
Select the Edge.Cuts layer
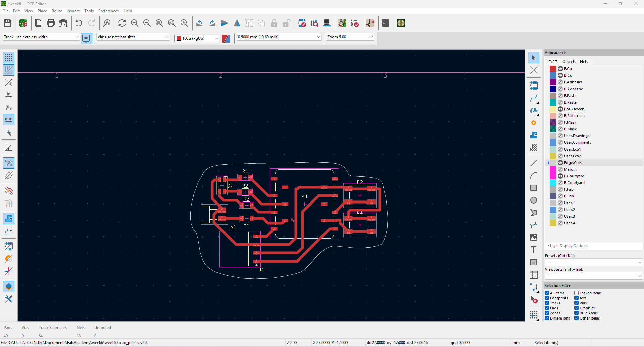click(x=573, y=163)
